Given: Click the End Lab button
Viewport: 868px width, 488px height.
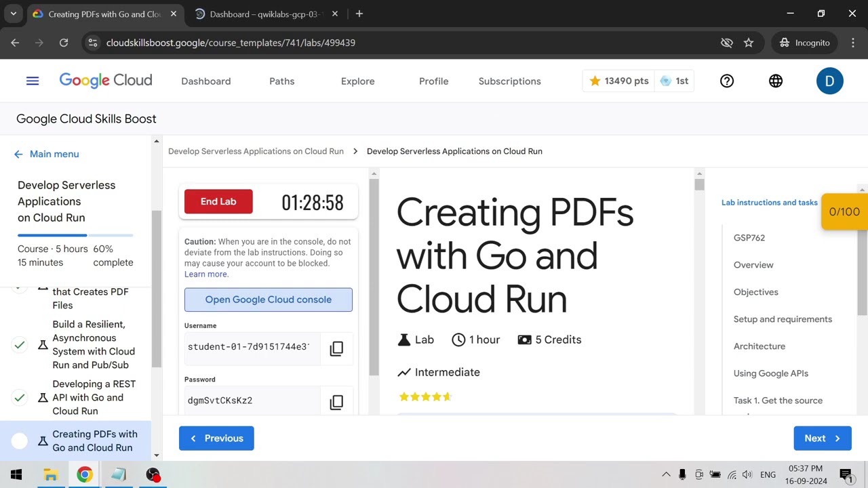Looking at the screenshot, I should point(218,201).
